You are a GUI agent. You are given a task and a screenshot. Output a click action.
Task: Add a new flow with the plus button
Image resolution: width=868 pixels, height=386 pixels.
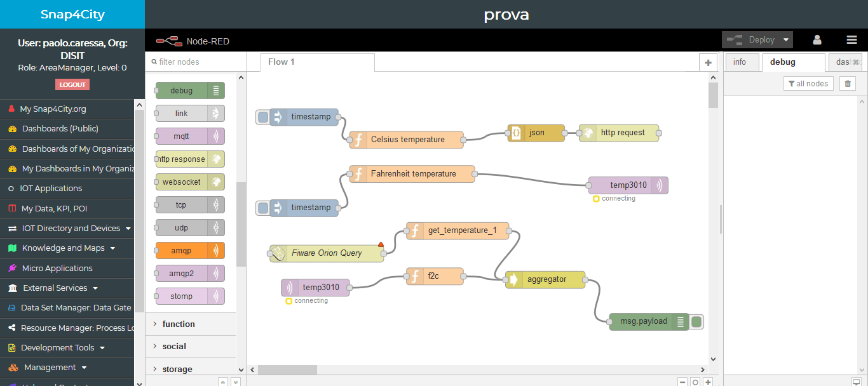707,62
